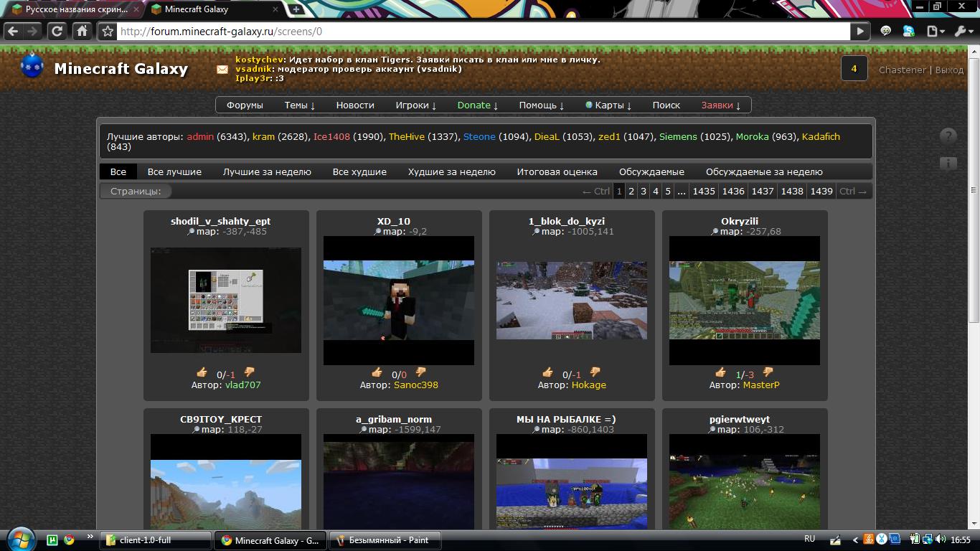Viewport: 980px width, 551px height.
Task: Expand the Заявки dropdown menu
Action: point(721,105)
